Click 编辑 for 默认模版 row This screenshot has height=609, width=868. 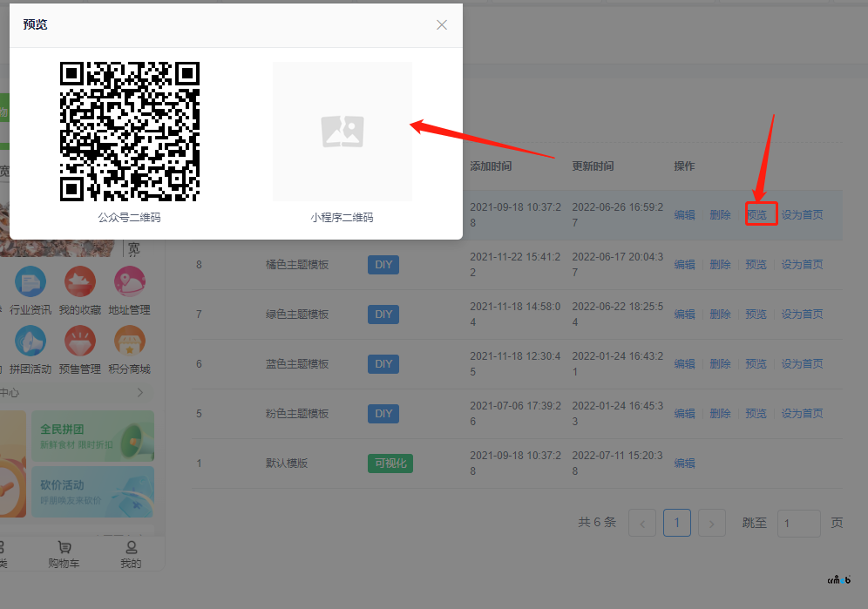click(x=684, y=464)
